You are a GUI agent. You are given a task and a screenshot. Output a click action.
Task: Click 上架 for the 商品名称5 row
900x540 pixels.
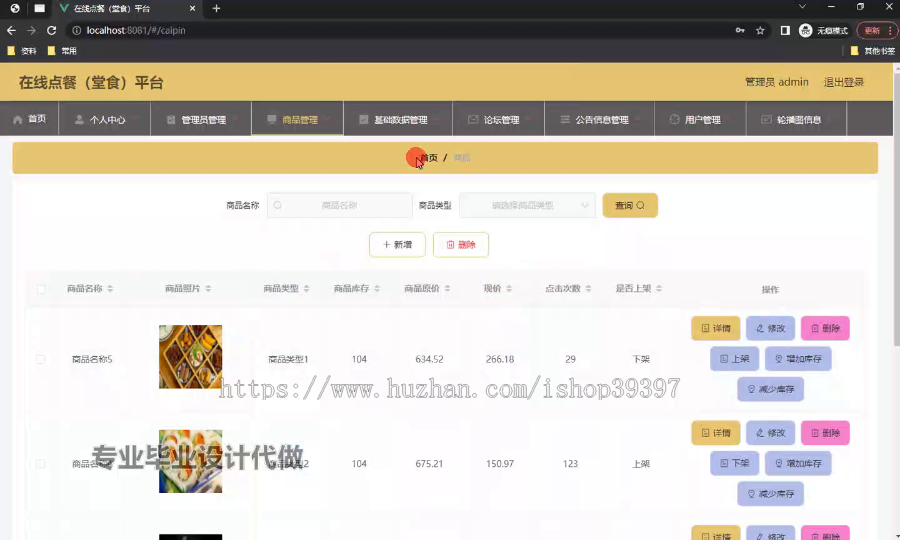point(734,359)
